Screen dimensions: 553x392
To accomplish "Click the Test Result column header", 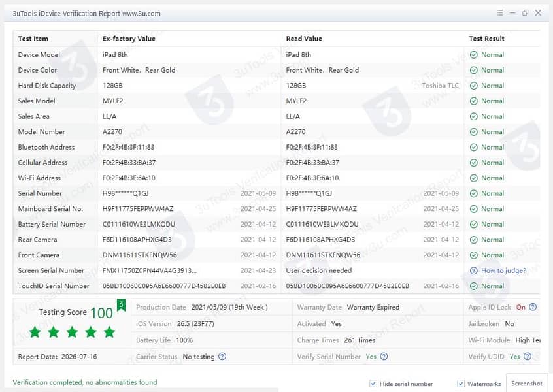I will 486,39.
